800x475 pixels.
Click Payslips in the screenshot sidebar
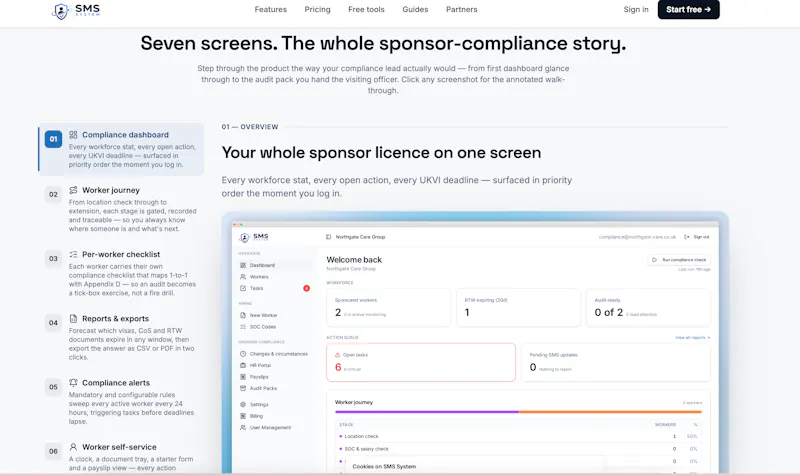pyautogui.click(x=275, y=377)
